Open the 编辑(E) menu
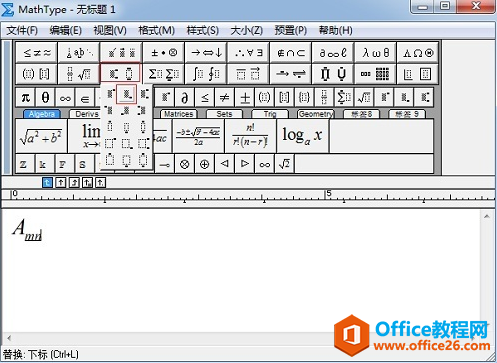 tap(65, 31)
